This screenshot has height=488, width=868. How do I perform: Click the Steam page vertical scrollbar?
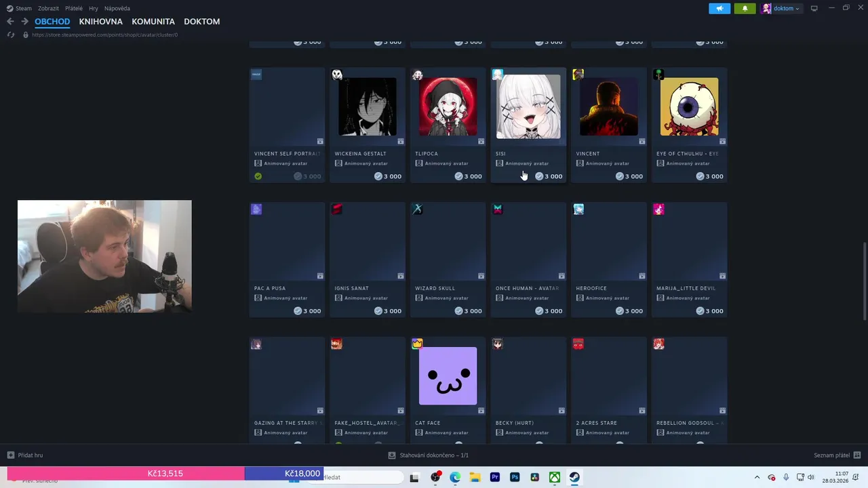click(864, 281)
